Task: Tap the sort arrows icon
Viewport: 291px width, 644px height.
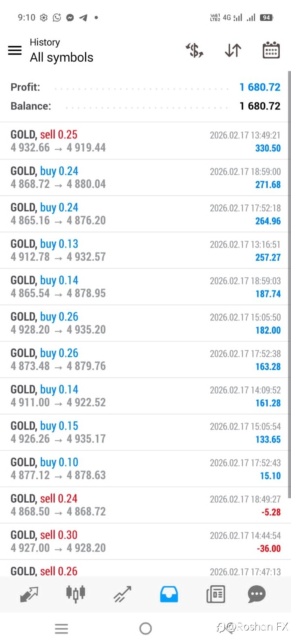Action: point(233,50)
